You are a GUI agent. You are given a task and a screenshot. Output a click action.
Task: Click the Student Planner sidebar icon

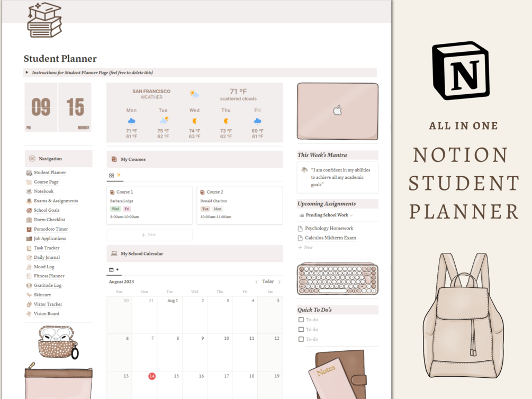click(x=29, y=173)
